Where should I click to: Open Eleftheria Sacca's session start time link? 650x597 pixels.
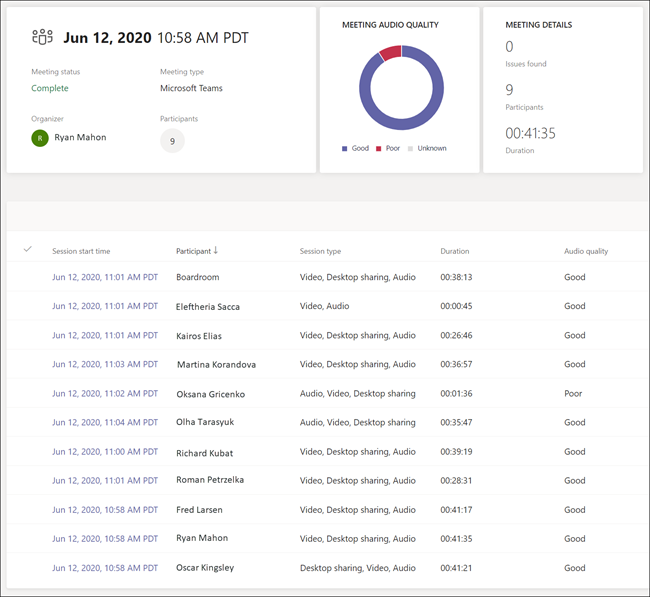pyautogui.click(x=105, y=306)
